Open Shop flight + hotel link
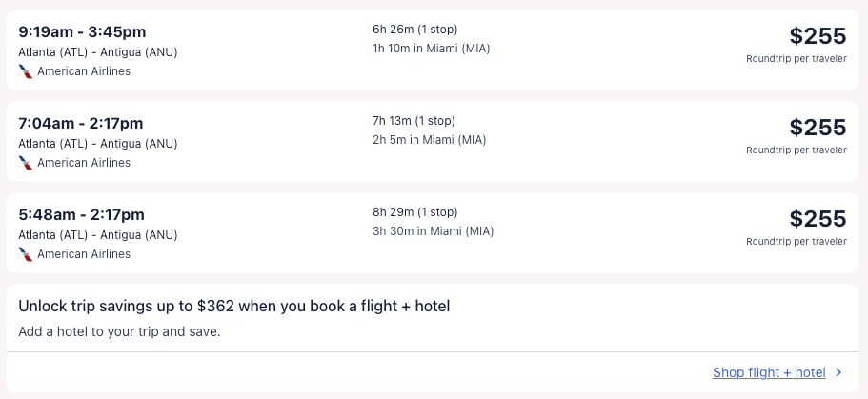Image resolution: width=868 pixels, height=399 pixels. (x=768, y=373)
